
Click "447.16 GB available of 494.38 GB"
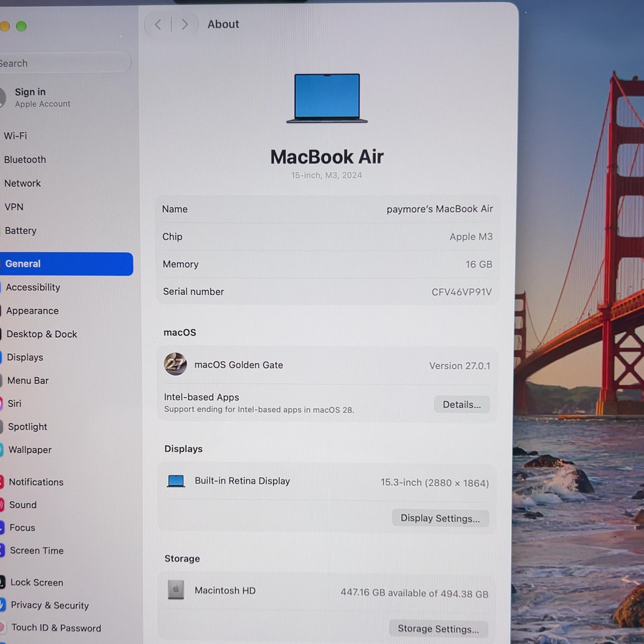tap(414, 593)
